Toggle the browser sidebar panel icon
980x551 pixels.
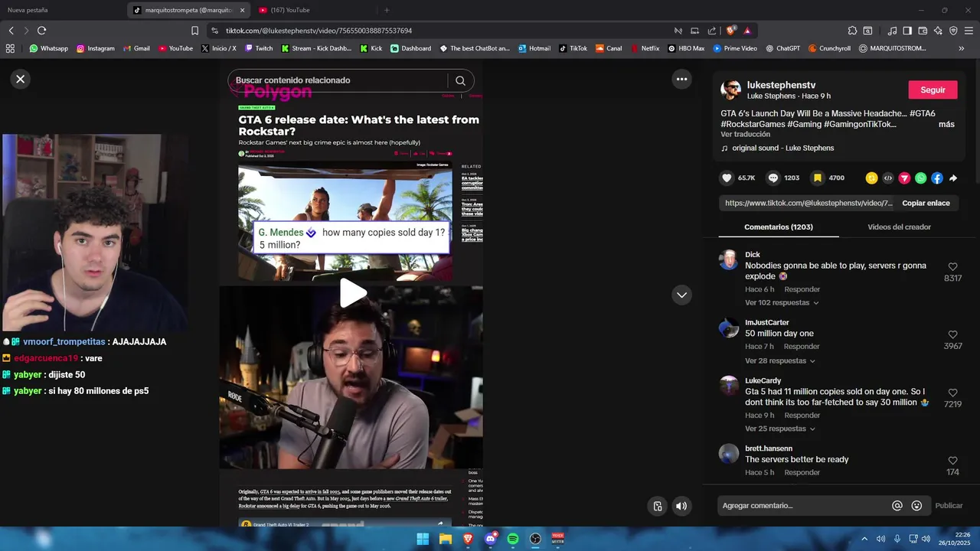[x=906, y=31]
